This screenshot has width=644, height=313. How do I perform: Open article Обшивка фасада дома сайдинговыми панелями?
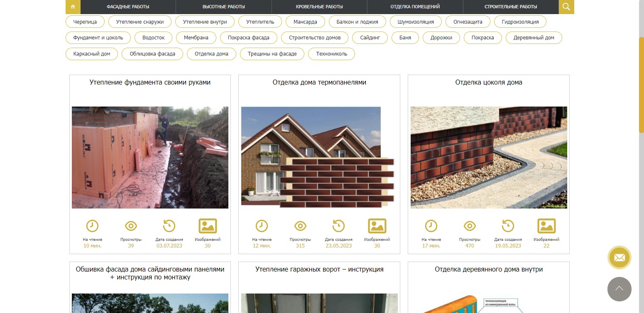click(x=150, y=273)
